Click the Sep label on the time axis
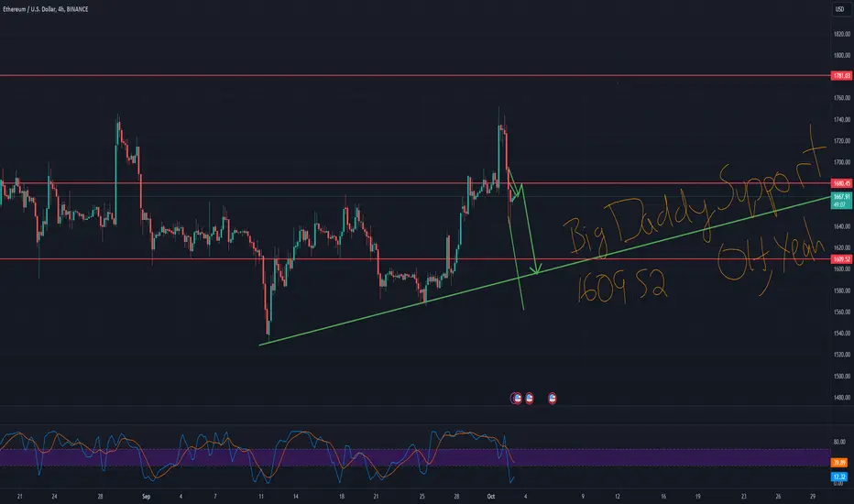Screen dimensions: 854x504 pos(146,497)
